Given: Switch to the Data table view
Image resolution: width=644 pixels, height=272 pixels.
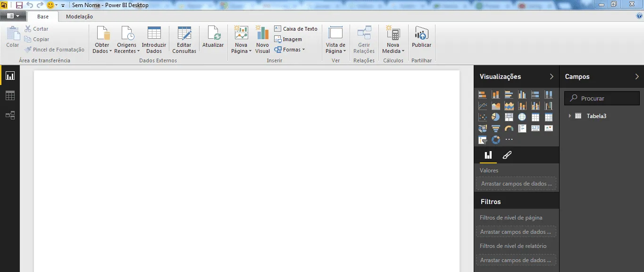Looking at the screenshot, I should coord(10,95).
